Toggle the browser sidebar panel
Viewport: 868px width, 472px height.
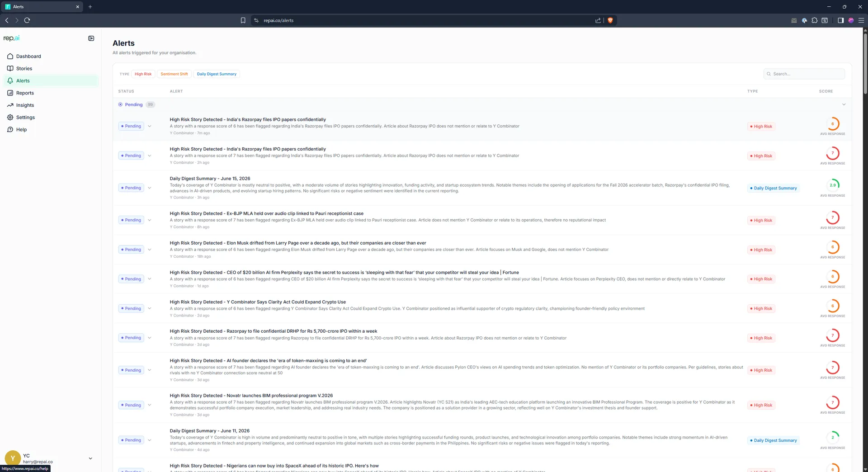point(840,20)
